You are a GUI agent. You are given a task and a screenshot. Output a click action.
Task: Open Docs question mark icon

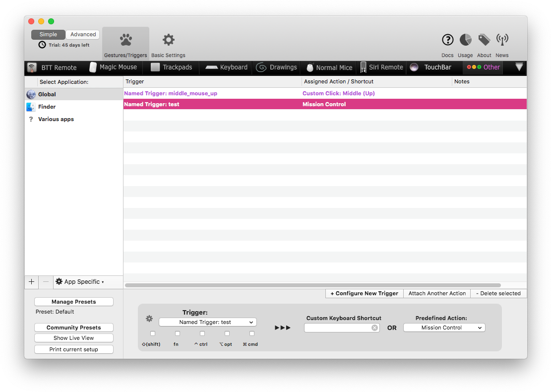447,40
